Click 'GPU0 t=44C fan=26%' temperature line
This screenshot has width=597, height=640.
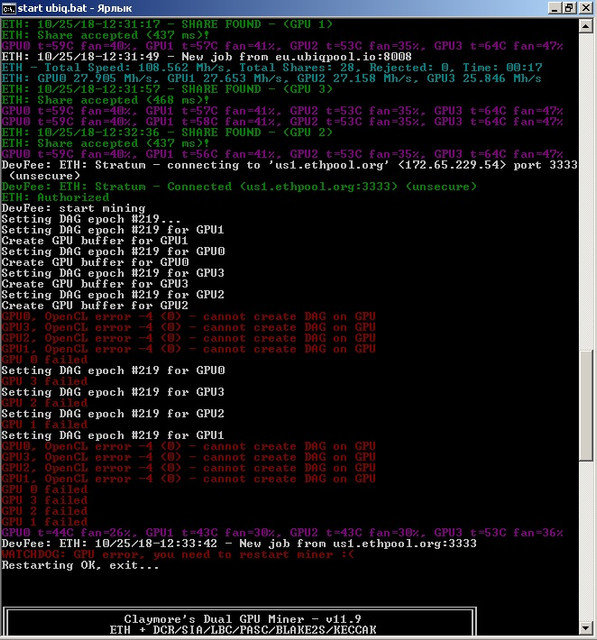[x=282, y=533]
